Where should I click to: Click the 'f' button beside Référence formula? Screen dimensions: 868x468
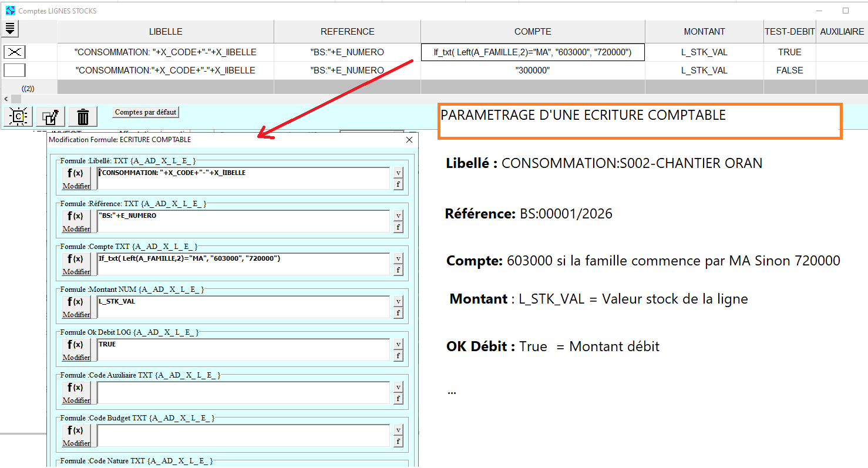click(398, 227)
